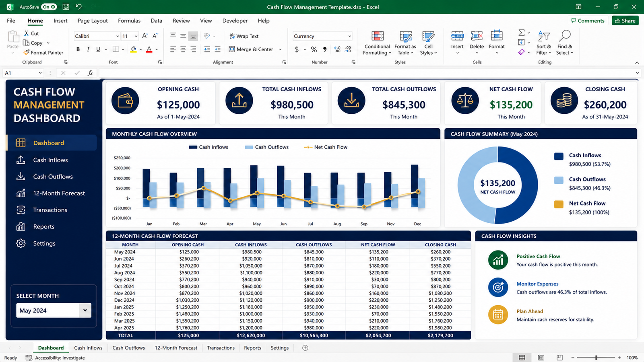Click the Share button

coord(625,21)
